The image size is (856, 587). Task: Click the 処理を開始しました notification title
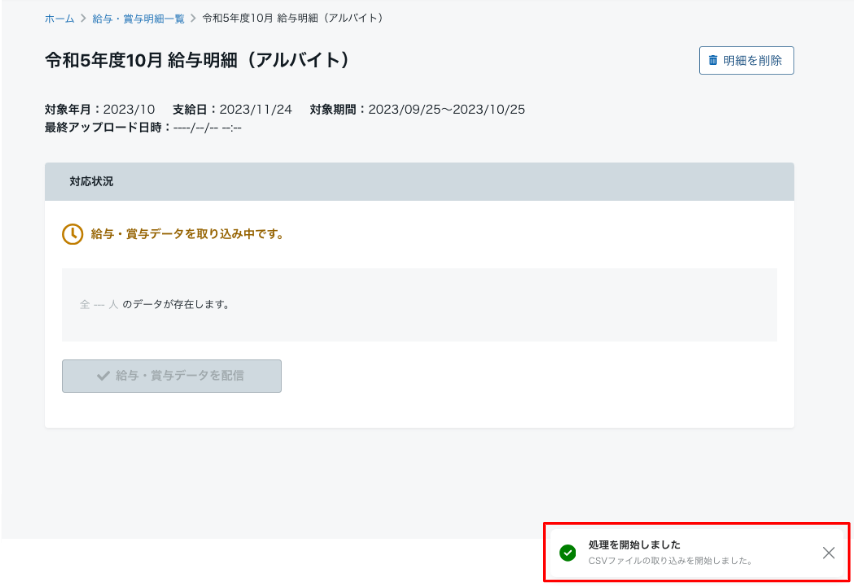(x=634, y=544)
